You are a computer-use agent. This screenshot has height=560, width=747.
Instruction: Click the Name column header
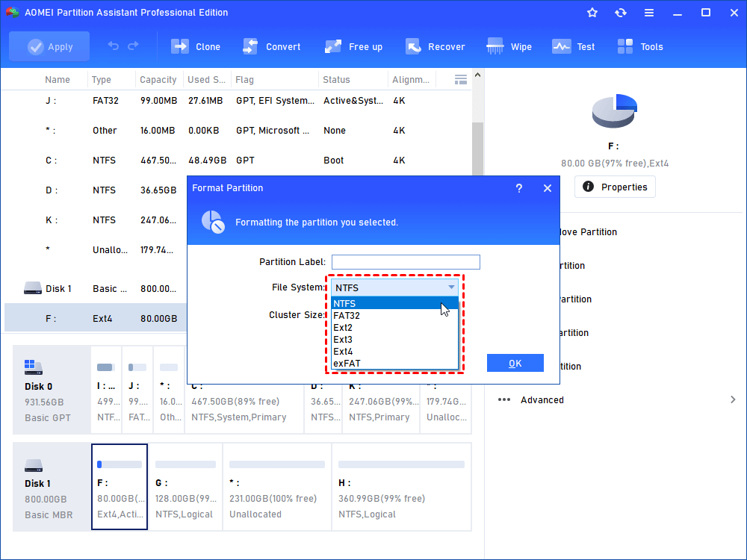58,80
